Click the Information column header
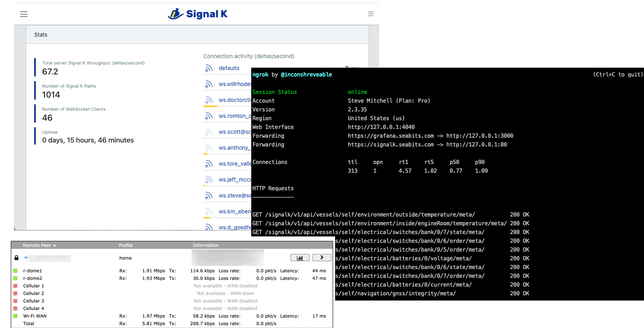644x328 pixels. [x=206, y=245]
